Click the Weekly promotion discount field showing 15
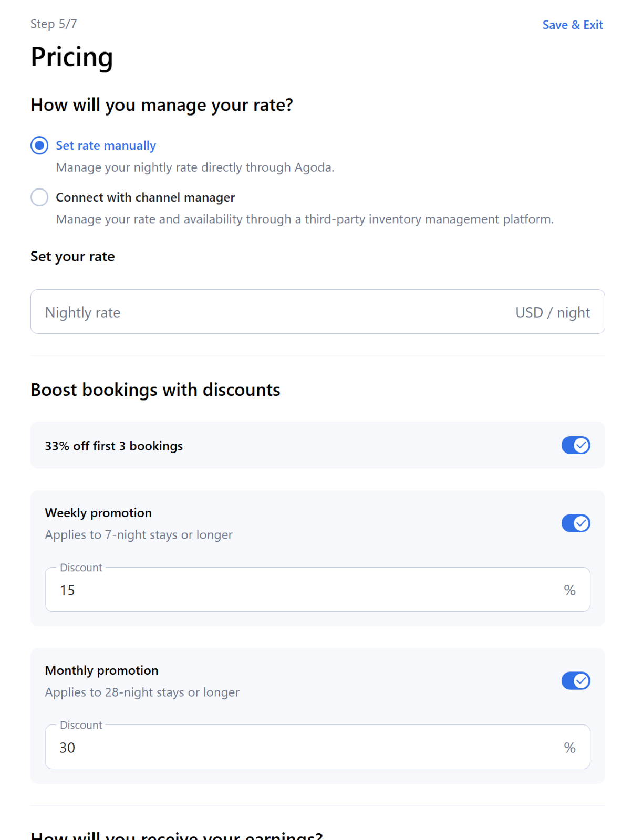The height and width of the screenshot is (840, 643). 305,590
